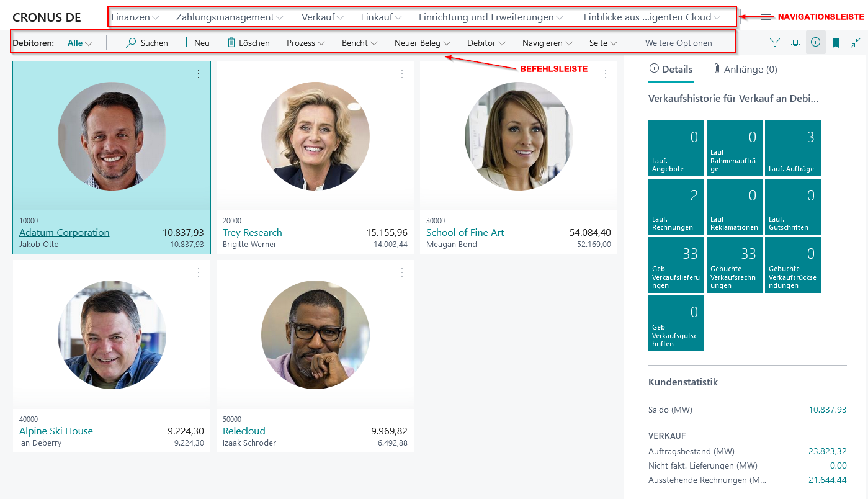Image resolution: width=868 pixels, height=499 pixels.
Task: Expand the Finanzen navigation menu
Action: (135, 17)
